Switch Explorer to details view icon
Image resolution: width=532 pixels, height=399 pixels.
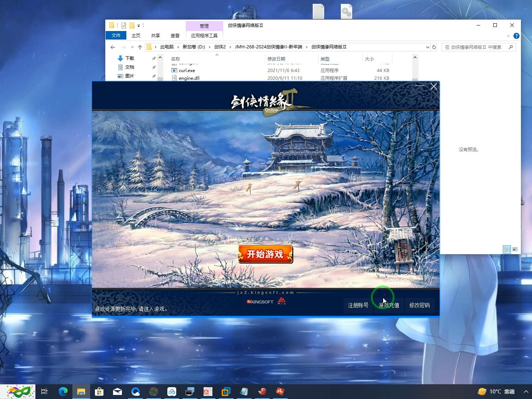tap(507, 249)
